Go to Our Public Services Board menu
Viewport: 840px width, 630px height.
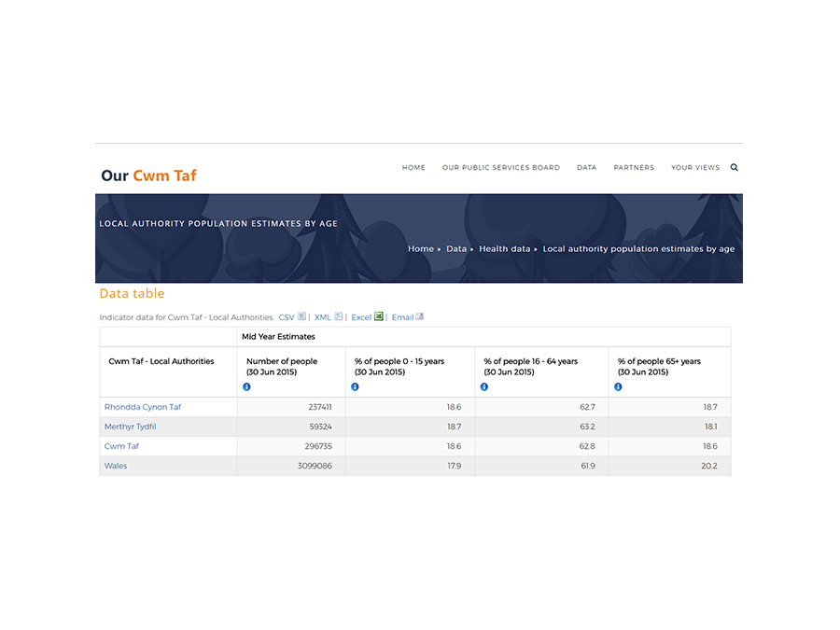(x=501, y=168)
